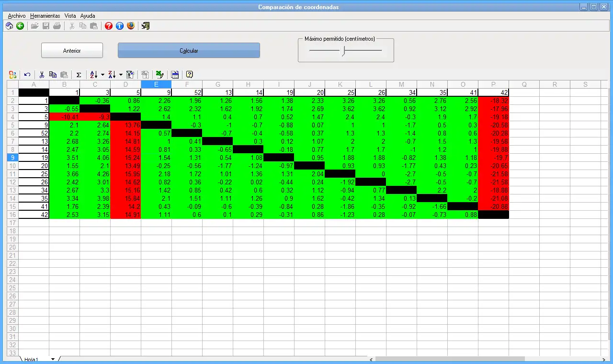Expand the sort descending dropdown arrow

[121, 75]
